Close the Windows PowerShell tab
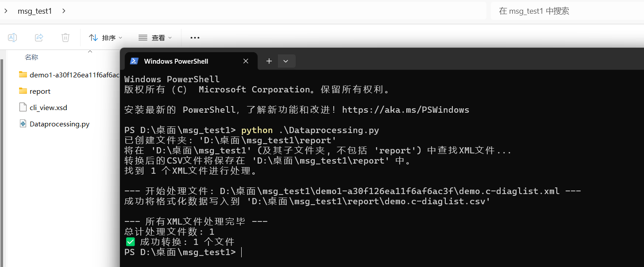This screenshot has width=644, height=267. pos(246,61)
